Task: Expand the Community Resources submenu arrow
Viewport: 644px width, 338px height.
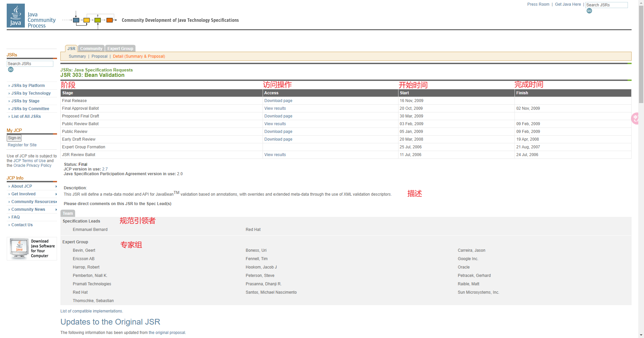Action: coord(56,202)
